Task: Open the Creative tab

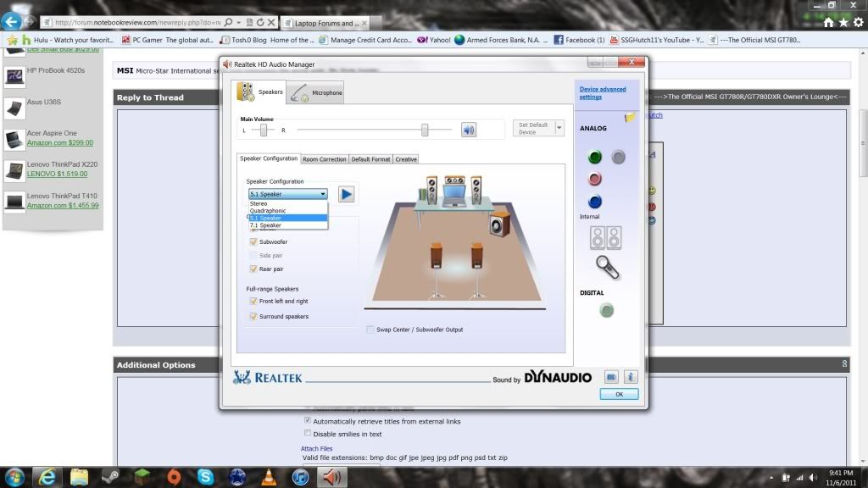Action: point(406,159)
